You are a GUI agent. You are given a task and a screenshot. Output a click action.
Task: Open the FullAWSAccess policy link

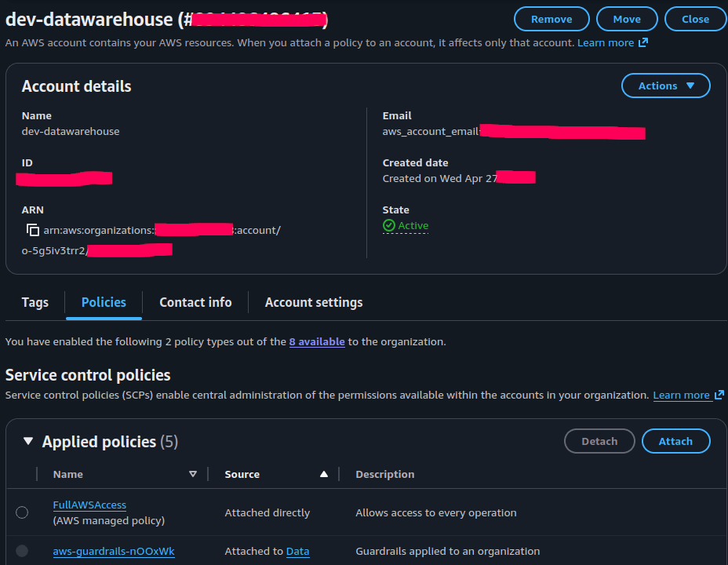(89, 505)
